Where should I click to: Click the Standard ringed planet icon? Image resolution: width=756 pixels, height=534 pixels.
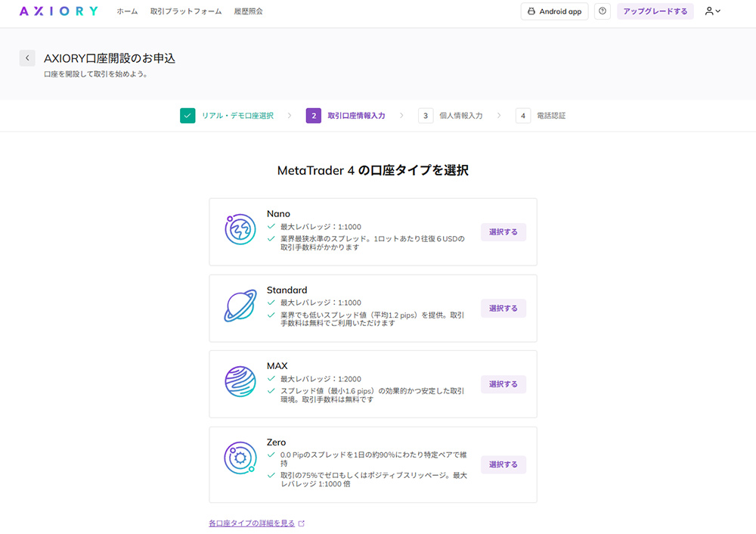[240, 306]
